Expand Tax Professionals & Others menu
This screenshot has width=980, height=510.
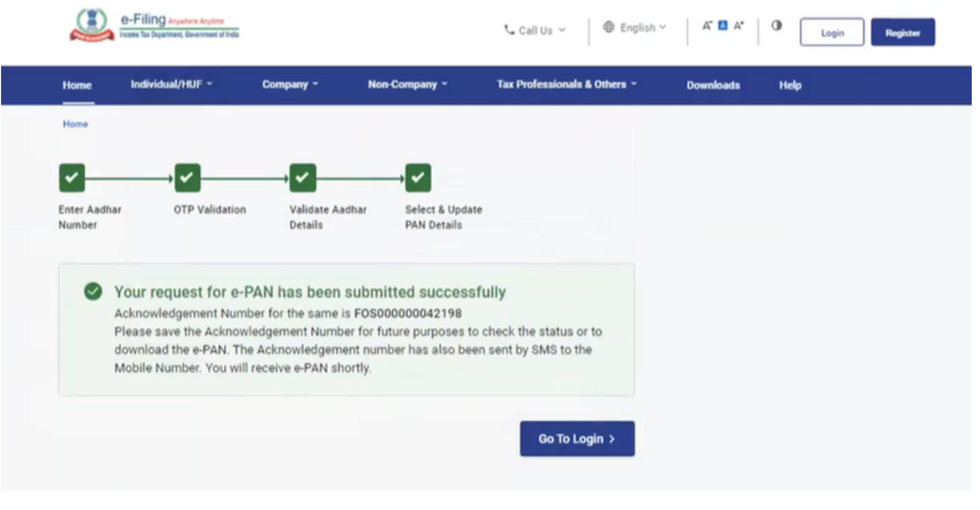(x=567, y=84)
